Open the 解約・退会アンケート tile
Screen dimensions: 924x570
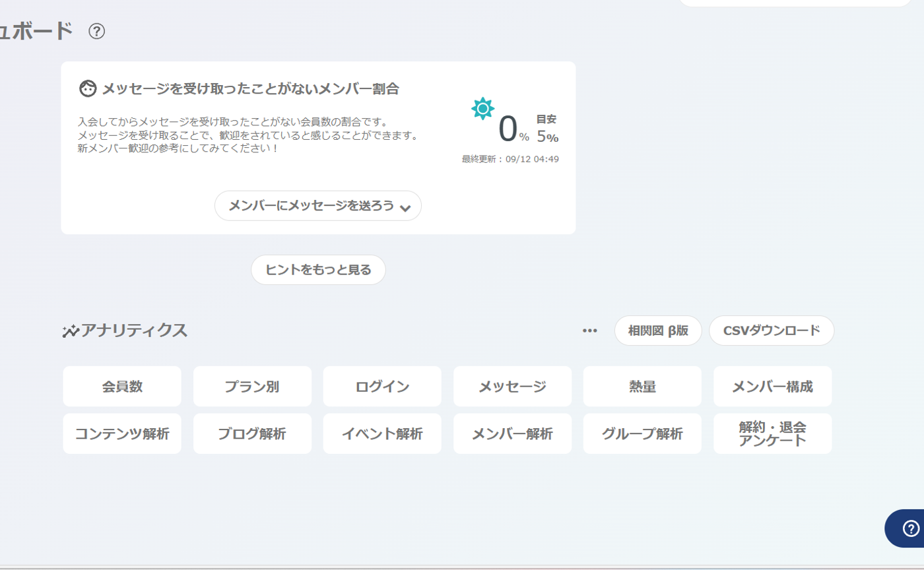point(772,433)
